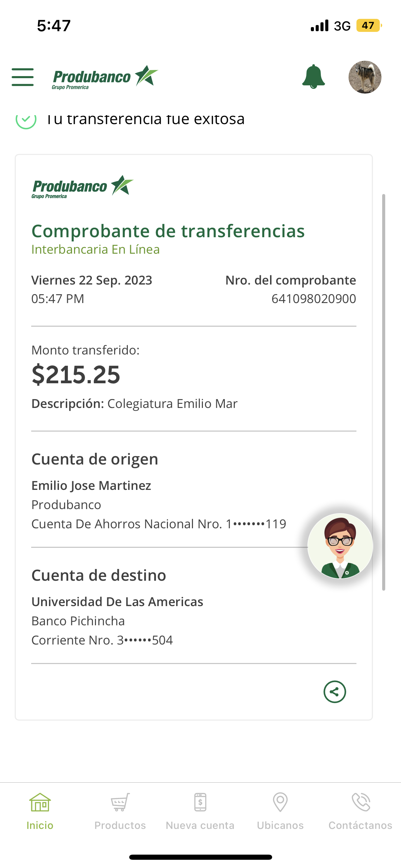Switch to the Productos tab
The image size is (401, 868).
point(120,811)
